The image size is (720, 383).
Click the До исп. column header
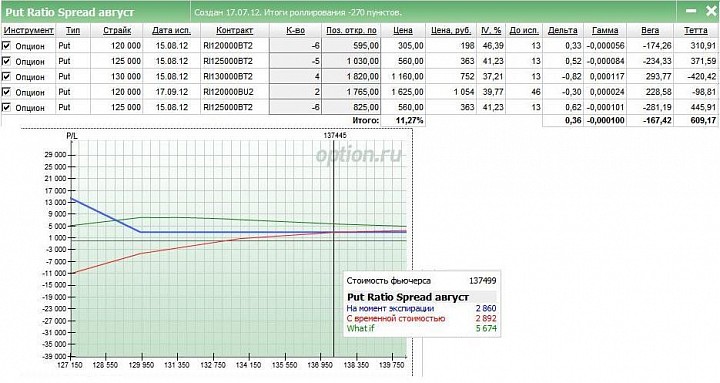pyautogui.click(x=524, y=30)
